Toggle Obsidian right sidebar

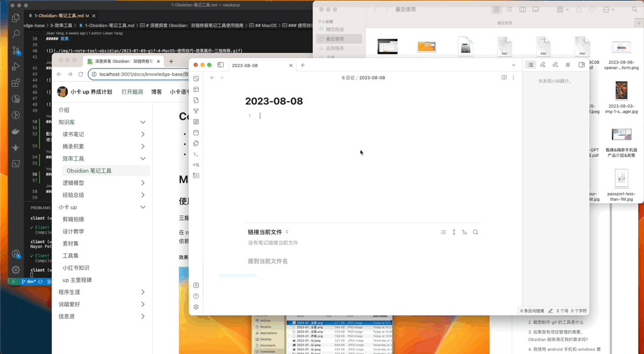[x=582, y=65]
